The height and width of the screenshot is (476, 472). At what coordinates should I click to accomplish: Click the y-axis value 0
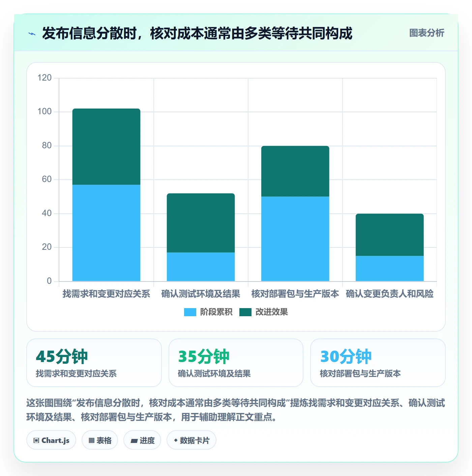[x=49, y=281]
